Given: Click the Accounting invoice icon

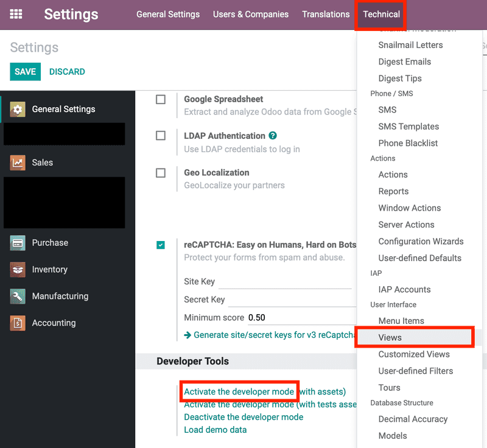Looking at the screenshot, I should [18, 323].
